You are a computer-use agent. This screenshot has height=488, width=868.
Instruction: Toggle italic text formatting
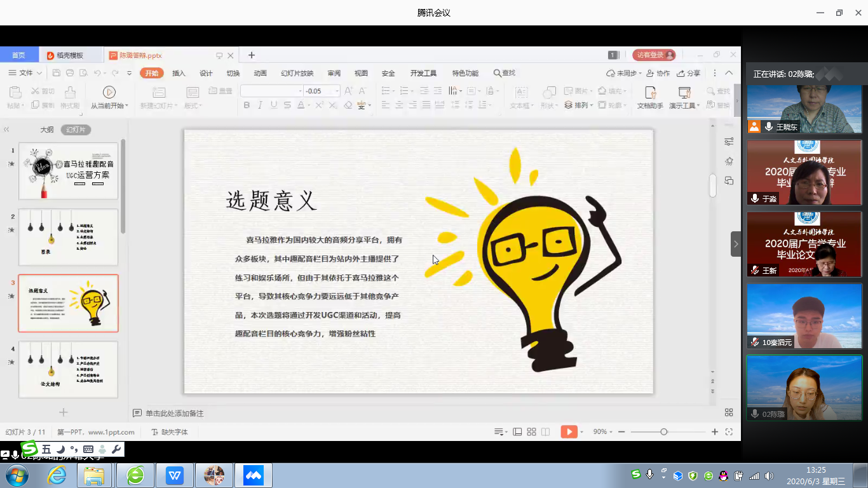click(x=260, y=105)
